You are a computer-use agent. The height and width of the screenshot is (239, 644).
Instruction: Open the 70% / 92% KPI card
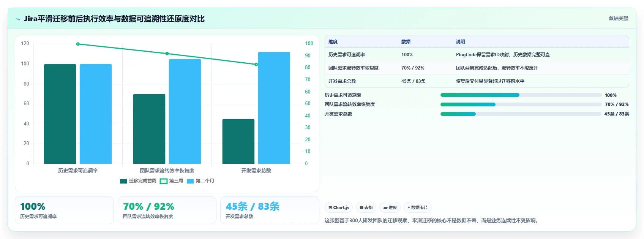click(167, 210)
